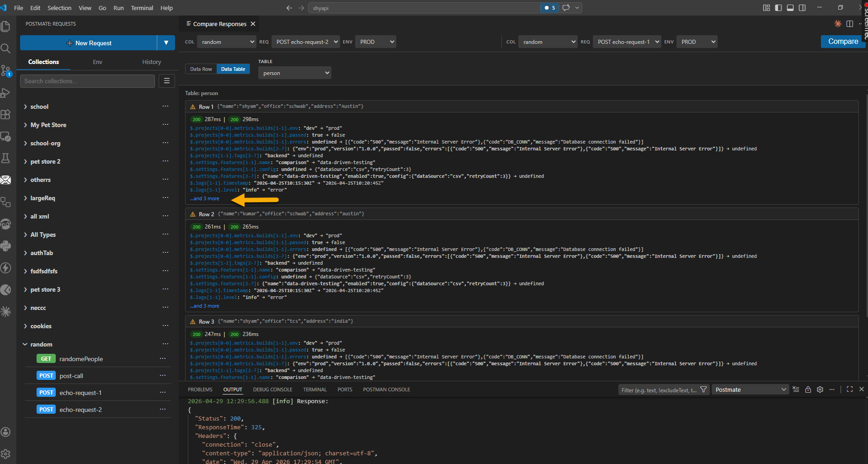
Task: Click the shyapi command center search box
Action: (424, 8)
